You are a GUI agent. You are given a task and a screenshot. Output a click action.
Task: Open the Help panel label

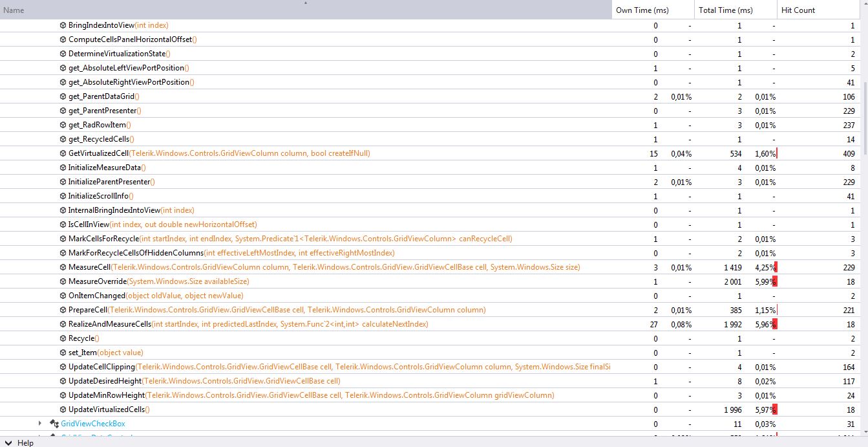pyautogui.click(x=25, y=443)
